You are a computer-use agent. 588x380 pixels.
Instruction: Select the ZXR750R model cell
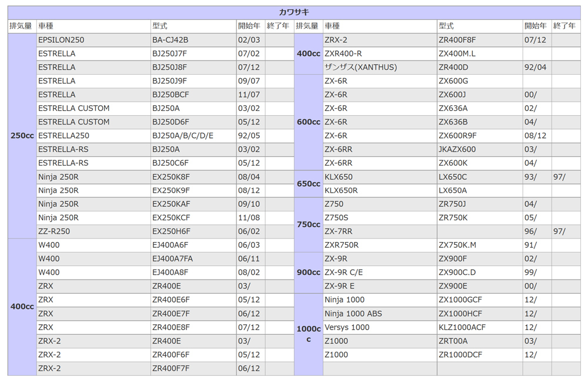click(380, 245)
